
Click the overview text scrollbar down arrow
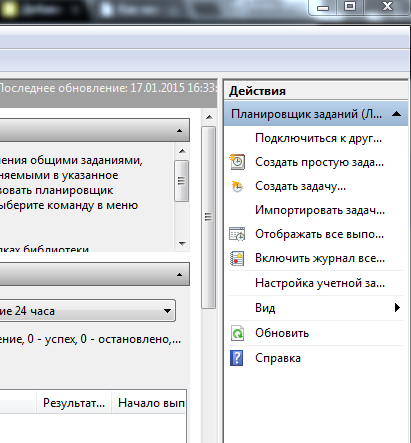point(182,244)
